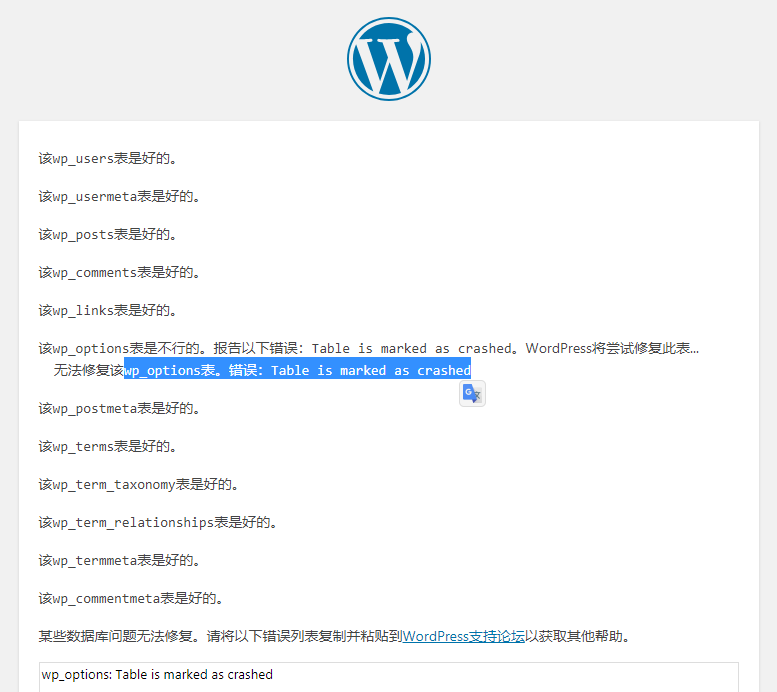Click the text 该wp_posts表是好的
Viewport: 777px width, 692px height.
[x=108, y=234]
